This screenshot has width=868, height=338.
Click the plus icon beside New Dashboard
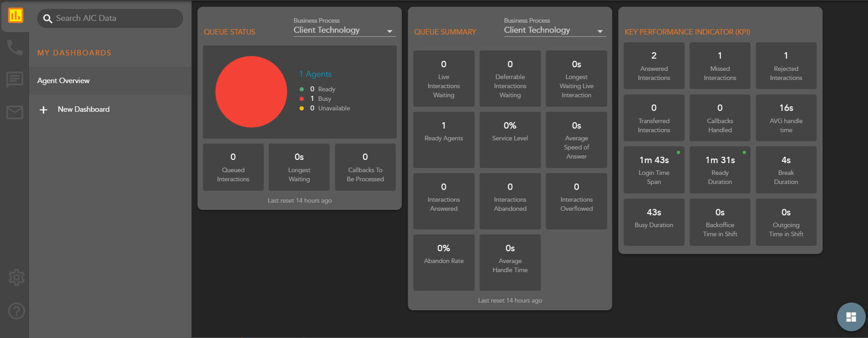tap(44, 110)
